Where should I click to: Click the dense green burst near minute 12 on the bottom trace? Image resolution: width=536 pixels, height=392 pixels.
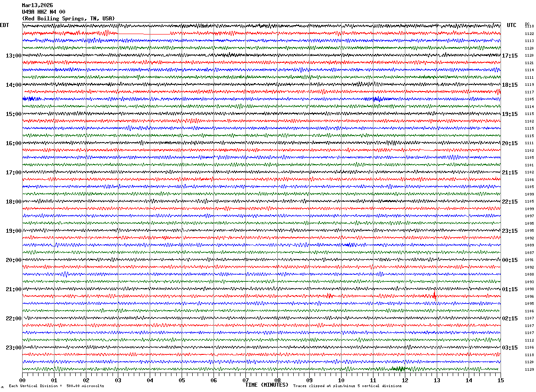399,369
